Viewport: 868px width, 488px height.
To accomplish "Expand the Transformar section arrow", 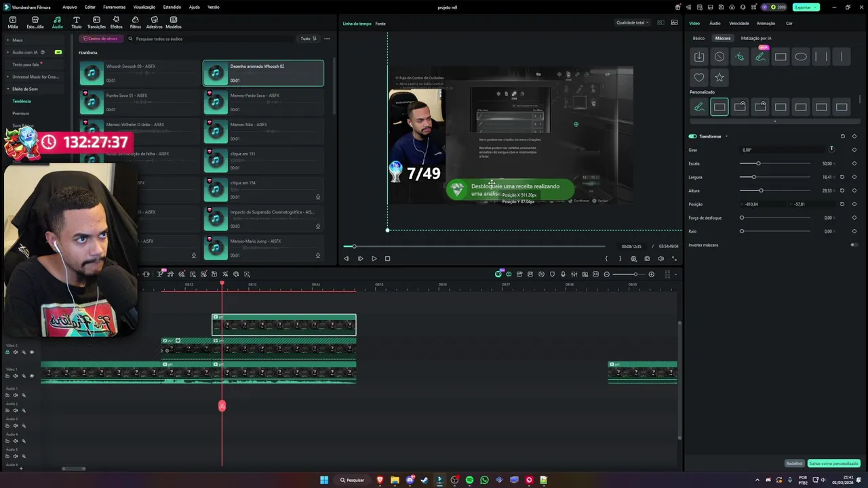I will click(x=726, y=136).
